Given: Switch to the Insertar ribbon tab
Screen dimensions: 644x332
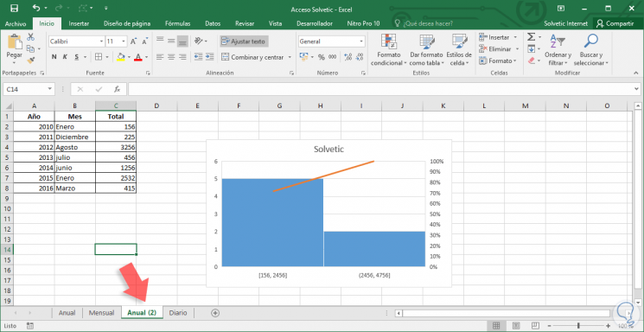Looking at the screenshot, I should click(x=79, y=24).
